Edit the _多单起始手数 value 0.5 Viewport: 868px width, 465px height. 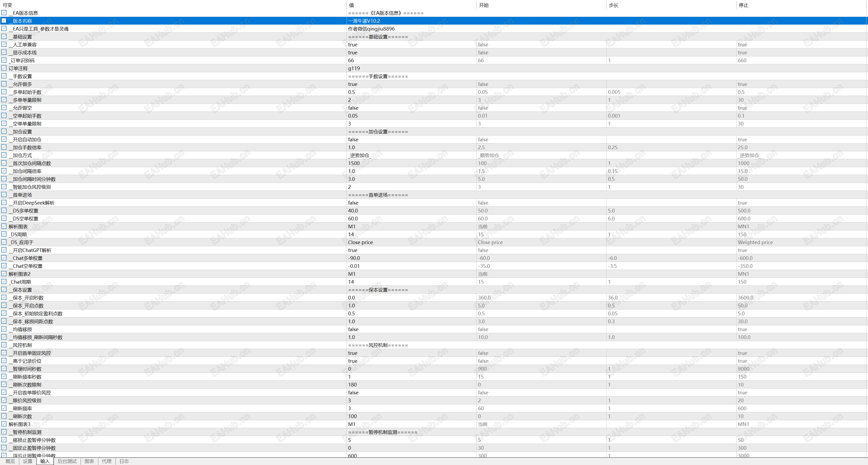point(352,92)
